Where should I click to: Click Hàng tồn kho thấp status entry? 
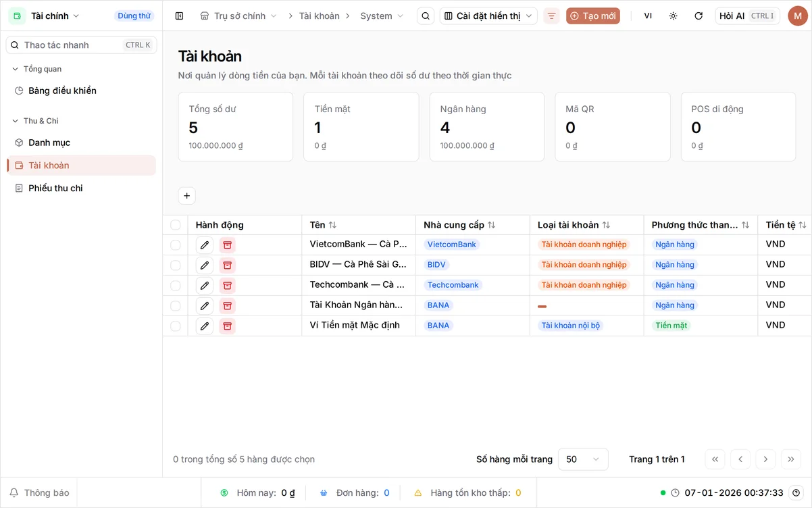467,492
